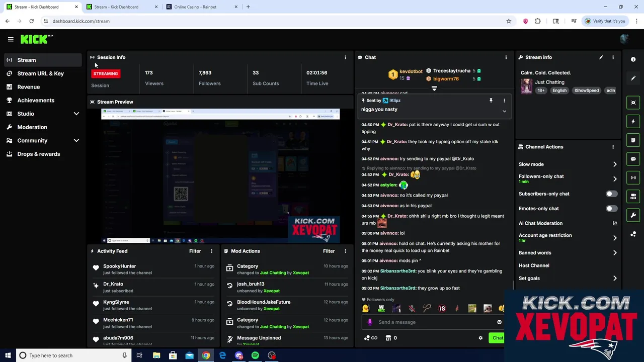The image size is (644, 362).
Task: Open Drops & rewards page
Action: [43, 154]
